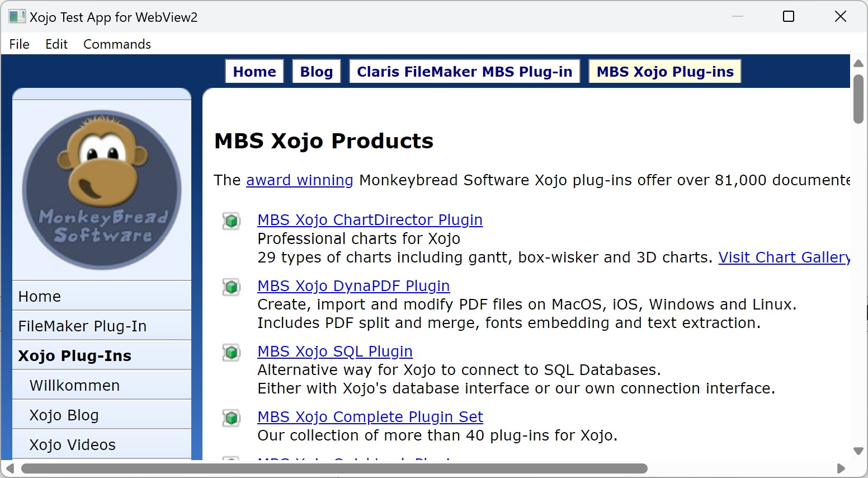The width and height of the screenshot is (868, 478).
Task: Open the Edit menu
Action: click(x=56, y=44)
